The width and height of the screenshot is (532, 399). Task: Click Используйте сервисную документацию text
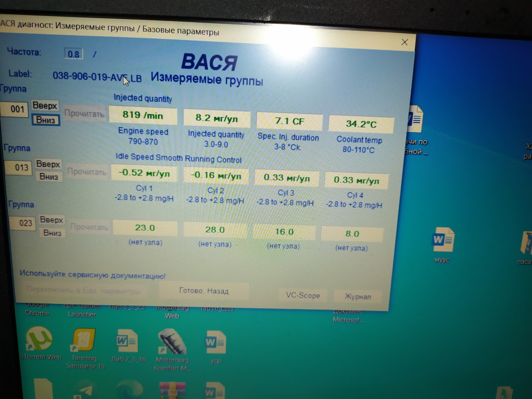[93, 275]
